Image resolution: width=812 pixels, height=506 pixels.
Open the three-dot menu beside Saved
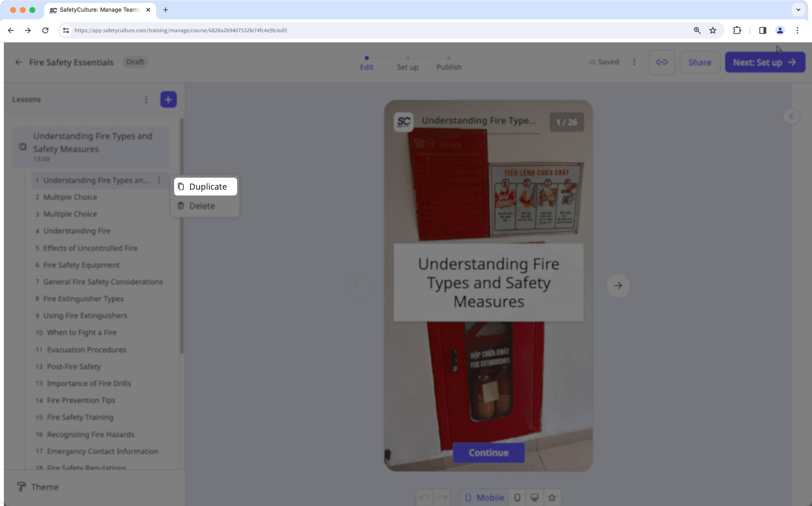pyautogui.click(x=634, y=62)
